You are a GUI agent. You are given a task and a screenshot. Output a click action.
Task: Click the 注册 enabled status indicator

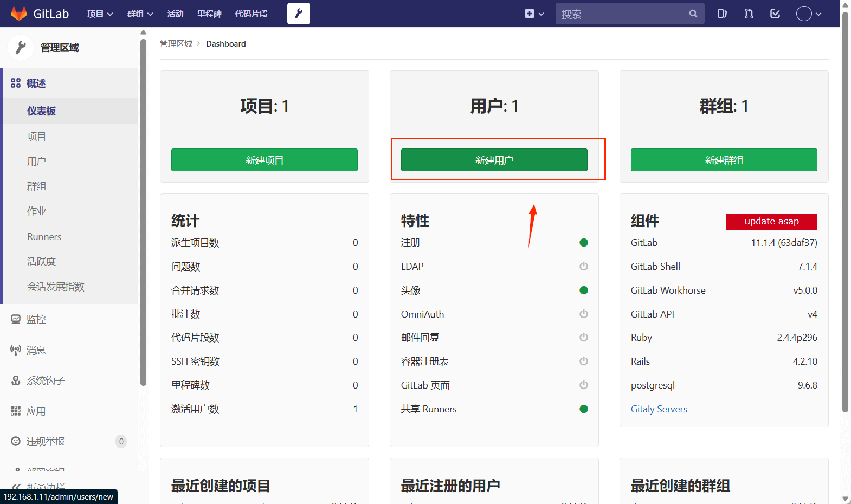(x=584, y=242)
